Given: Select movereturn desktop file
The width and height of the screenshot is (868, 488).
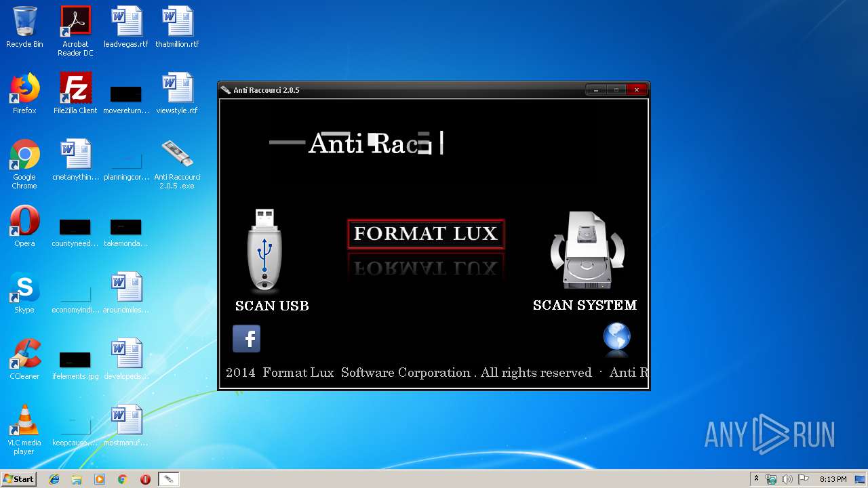Looking at the screenshot, I should [x=126, y=99].
